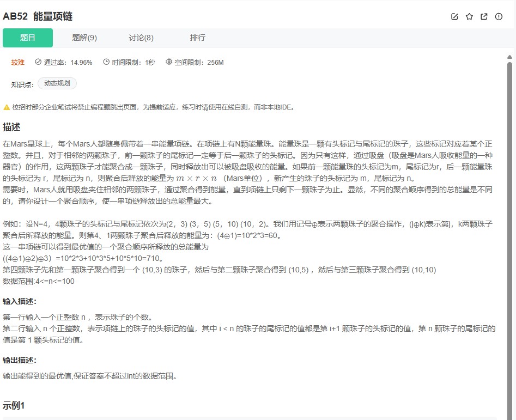Click the pass-rate checkmark icon beside 通过率

tap(37, 62)
